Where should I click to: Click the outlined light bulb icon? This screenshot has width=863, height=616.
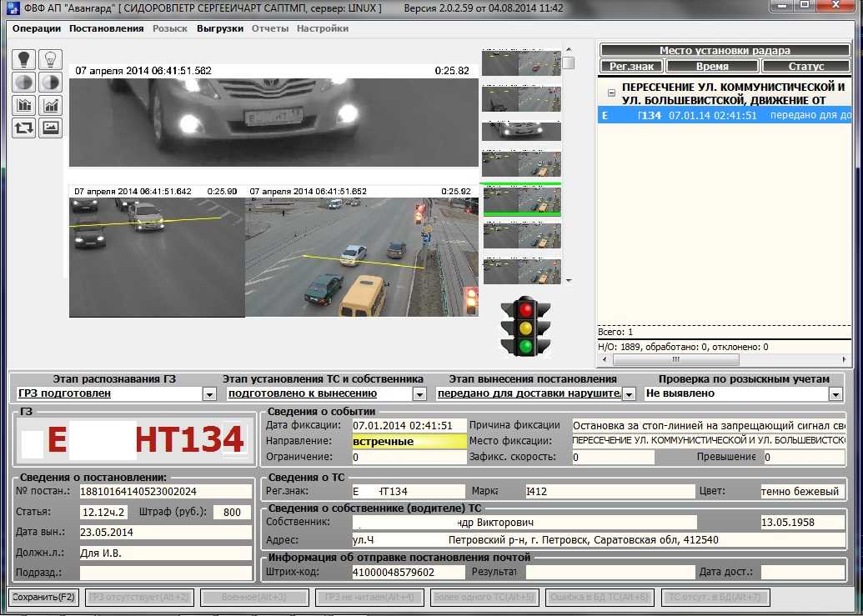(x=51, y=59)
